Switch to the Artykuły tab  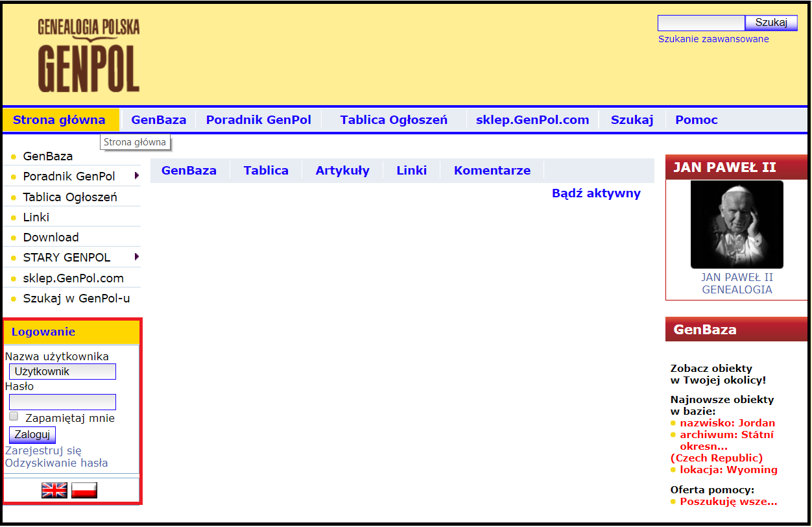(x=342, y=170)
